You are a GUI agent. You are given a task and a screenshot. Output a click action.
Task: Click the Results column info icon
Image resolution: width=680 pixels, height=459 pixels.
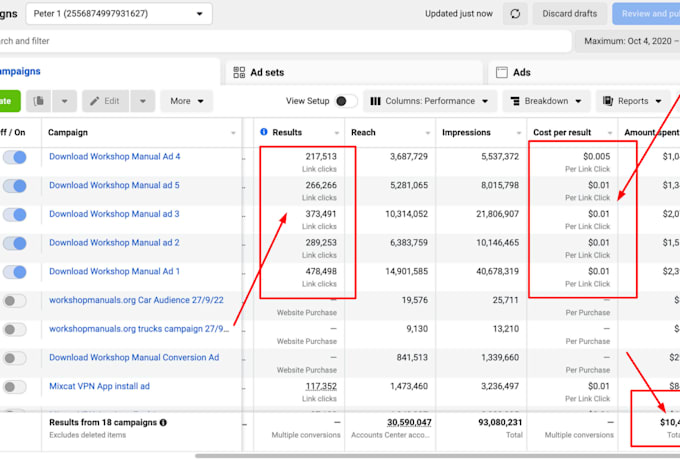[x=264, y=132]
